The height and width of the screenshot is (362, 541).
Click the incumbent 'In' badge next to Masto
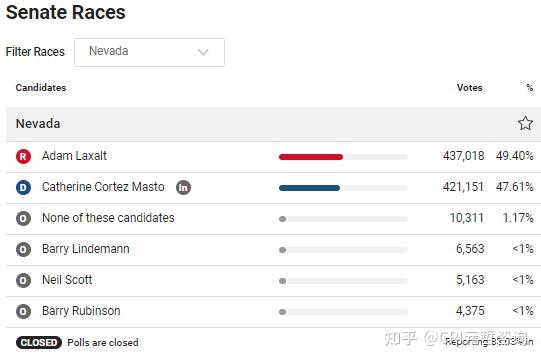[x=184, y=187]
